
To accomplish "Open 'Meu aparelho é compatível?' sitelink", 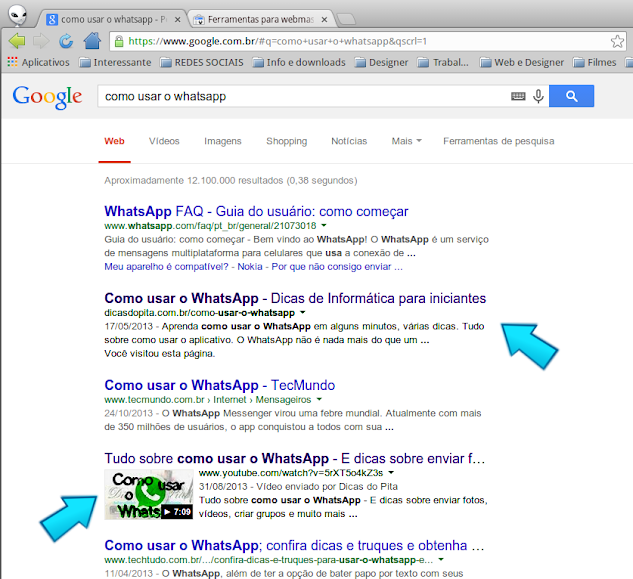I will pyautogui.click(x=166, y=267).
